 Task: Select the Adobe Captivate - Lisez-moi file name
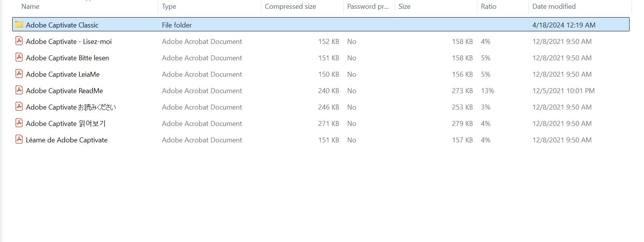(69, 41)
